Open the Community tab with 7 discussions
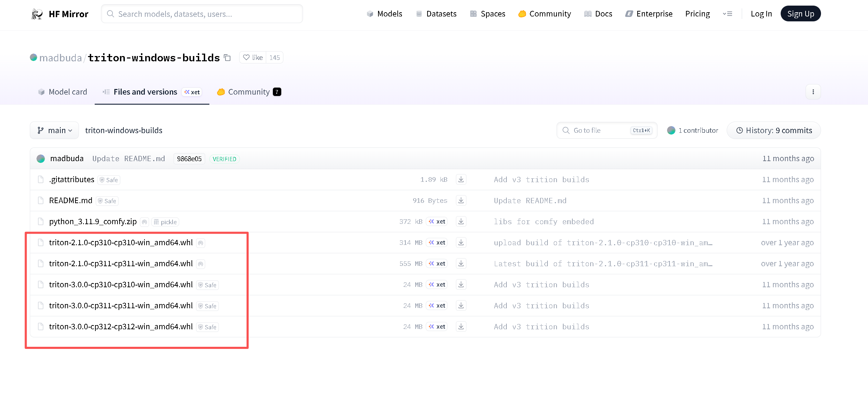Image resolution: width=868 pixels, height=413 pixels. [249, 92]
